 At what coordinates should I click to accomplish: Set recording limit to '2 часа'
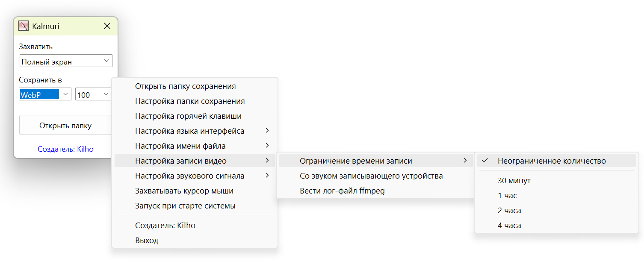pyautogui.click(x=509, y=211)
